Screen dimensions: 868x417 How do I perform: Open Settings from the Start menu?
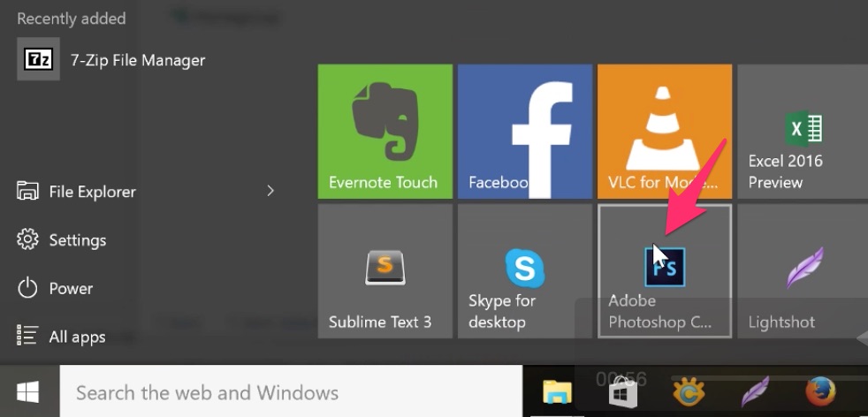click(x=62, y=240)
